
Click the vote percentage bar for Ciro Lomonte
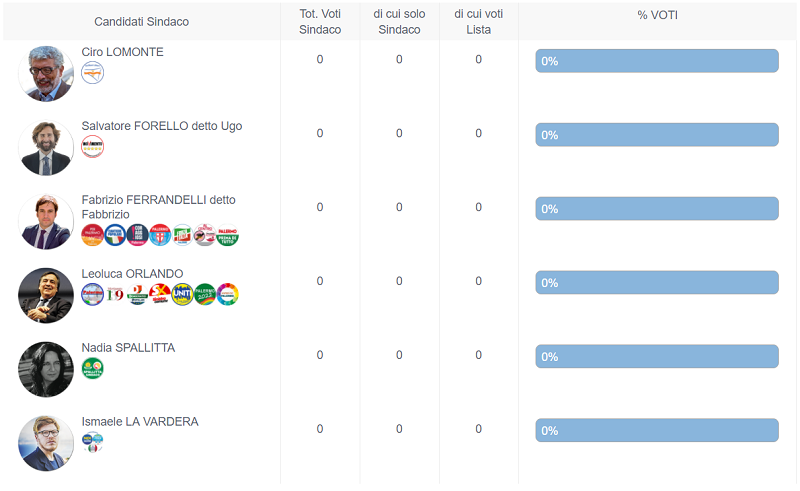pyautogui.click(x=656, y=61)
